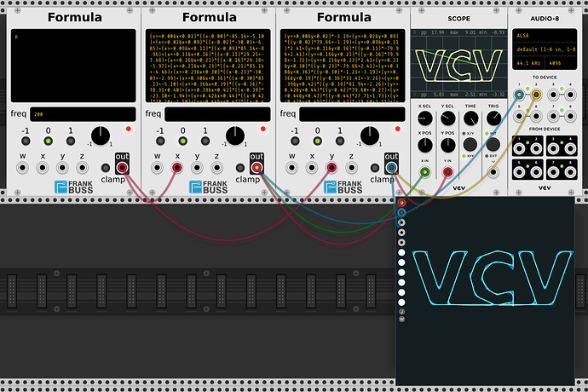Select the -1 button on leftmost Formula module
Image resolution: width=588 pixels, height=392 pixels.
click(x=26, y=141)
